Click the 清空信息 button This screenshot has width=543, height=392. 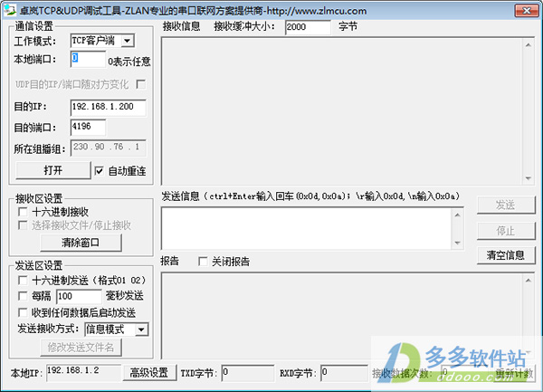point(506,255)
